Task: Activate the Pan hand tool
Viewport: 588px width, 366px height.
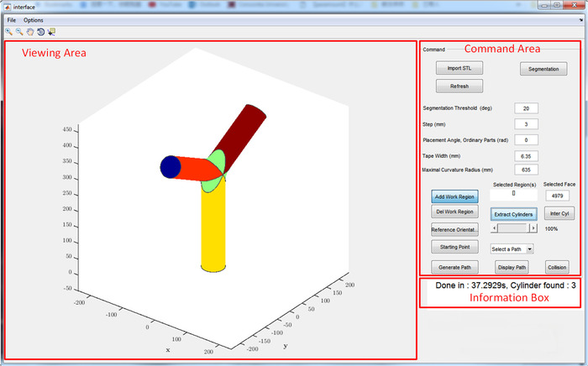Action: tap(29, 31)
